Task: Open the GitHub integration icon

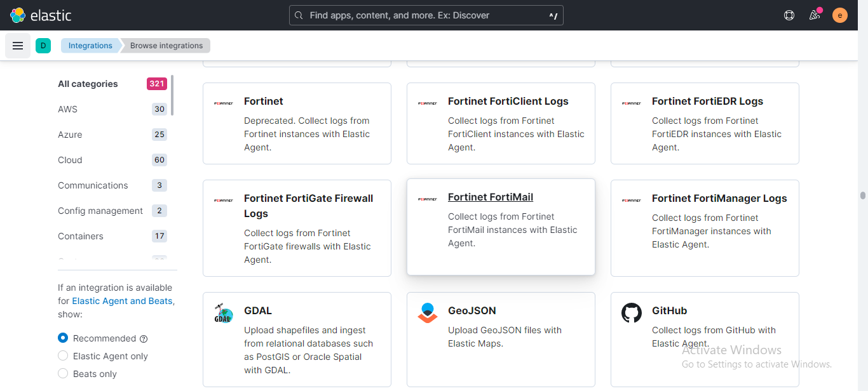Action: tap(632, 312)
